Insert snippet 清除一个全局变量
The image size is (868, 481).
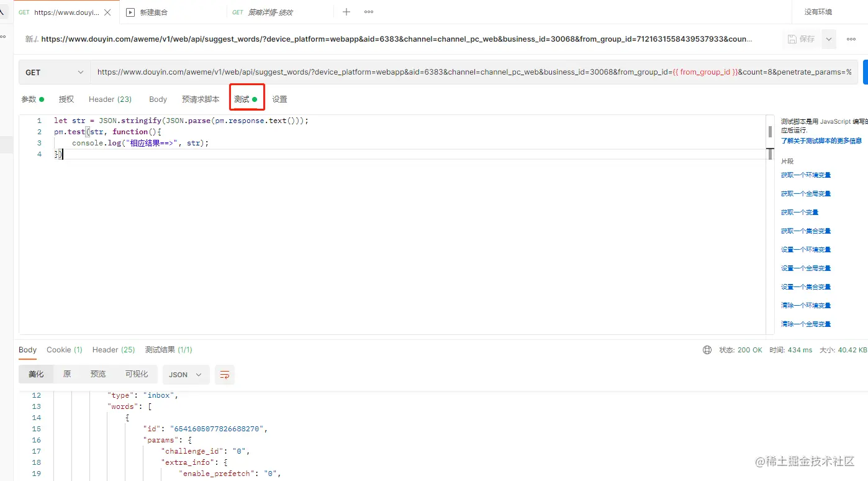pyautogui.click(x=806, y=324)
